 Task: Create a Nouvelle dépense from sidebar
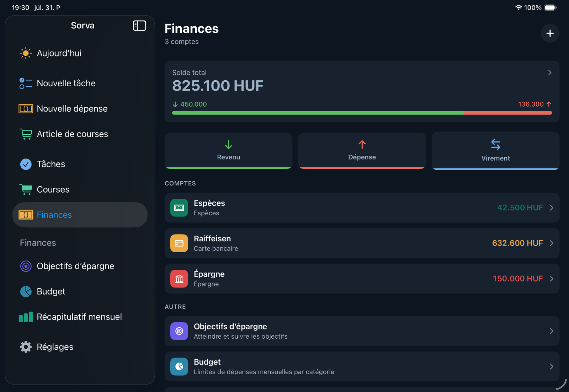(80, 109)
